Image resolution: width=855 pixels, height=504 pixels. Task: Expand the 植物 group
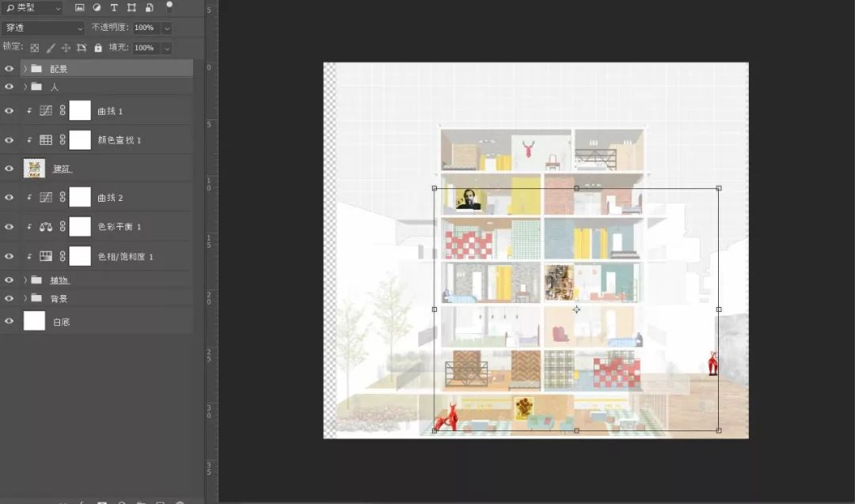pyautogui.click(x=25, y=280)
